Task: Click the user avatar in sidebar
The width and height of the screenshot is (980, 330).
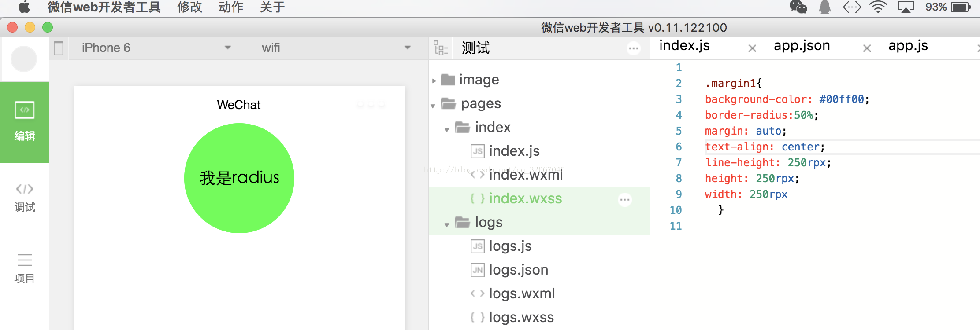Action: click(24, 59)
